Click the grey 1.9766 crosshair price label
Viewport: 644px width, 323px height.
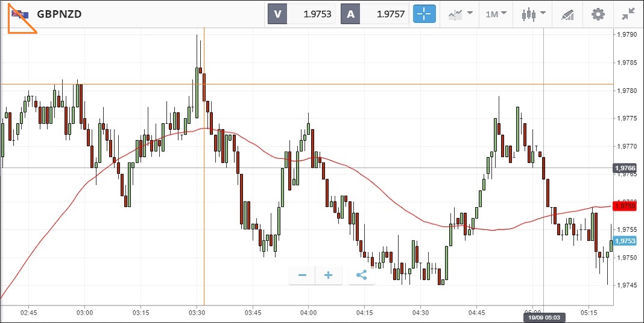(x=625, y=168)
